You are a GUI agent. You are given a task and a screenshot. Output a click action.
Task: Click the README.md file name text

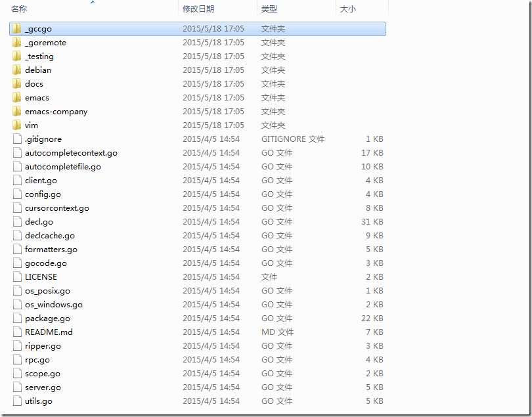coord(49,332)
